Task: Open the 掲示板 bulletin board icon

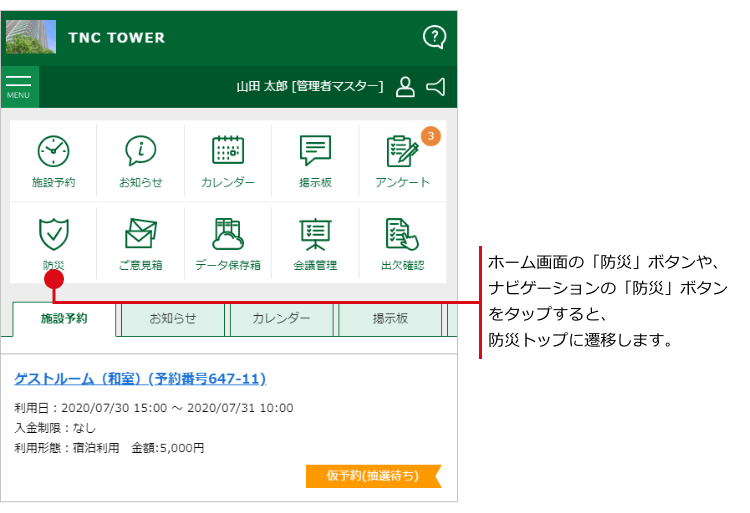Action: pos(315,151)
